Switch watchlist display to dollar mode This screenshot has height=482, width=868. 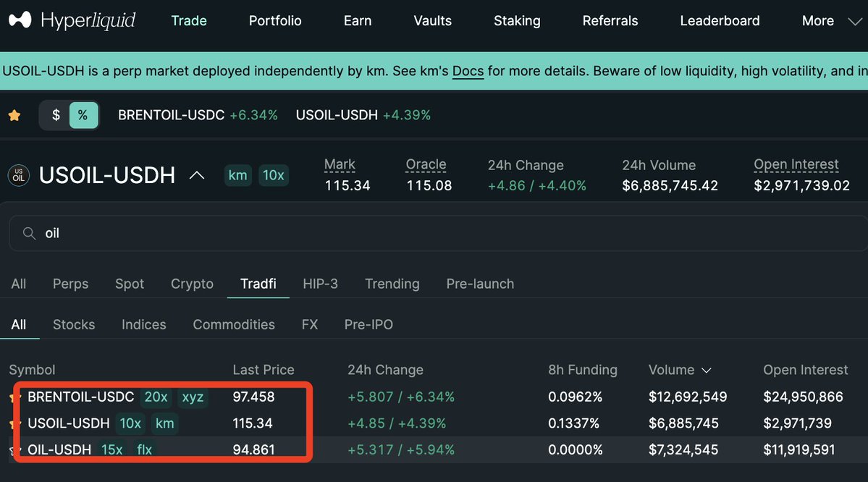(x=56, y=115)
